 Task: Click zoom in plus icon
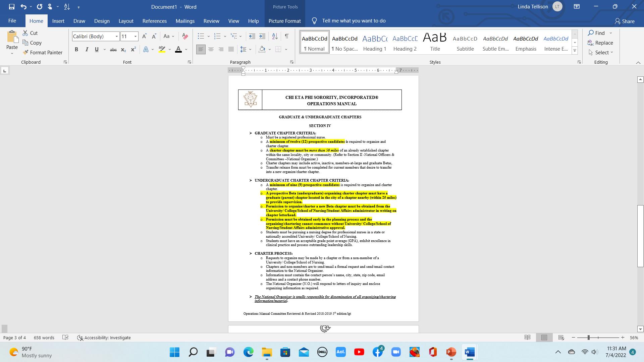tap(623, 338)
